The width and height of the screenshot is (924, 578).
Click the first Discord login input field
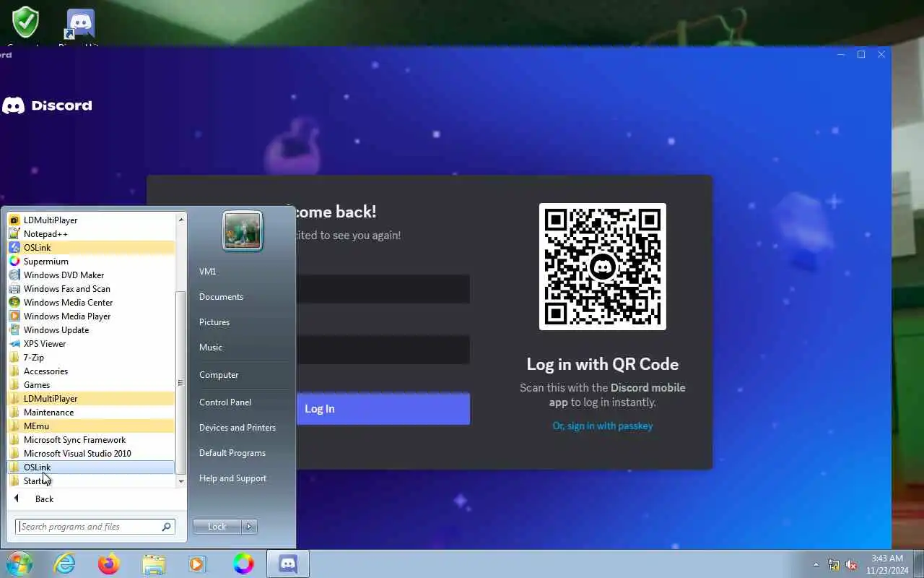(383, 289)
